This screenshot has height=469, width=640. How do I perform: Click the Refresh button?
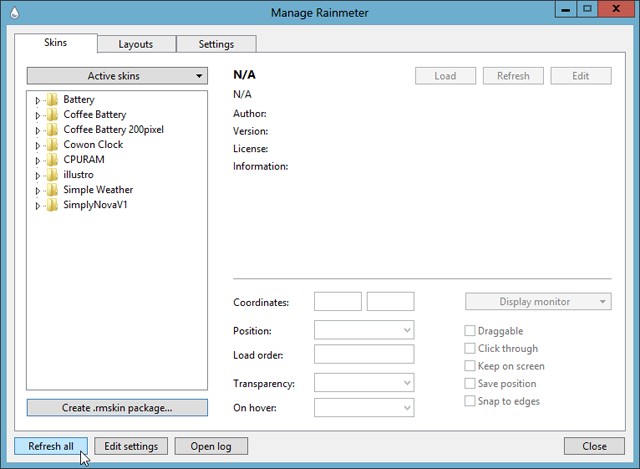[x=513, y=76]
